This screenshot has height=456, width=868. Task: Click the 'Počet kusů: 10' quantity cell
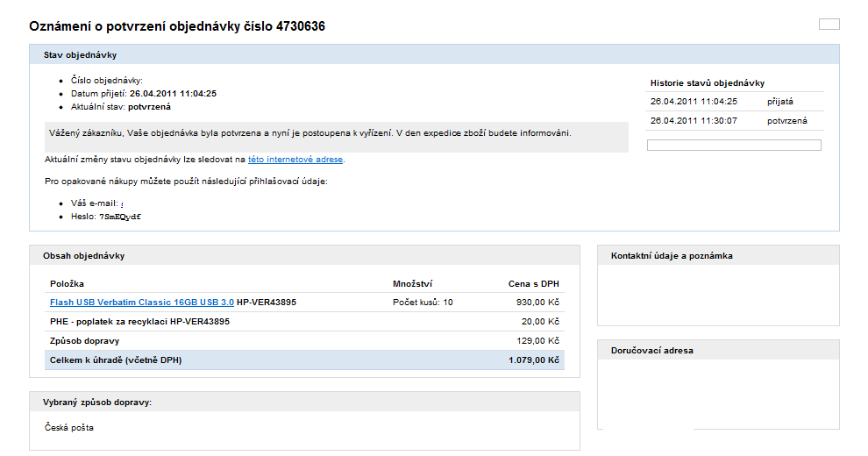423,303
